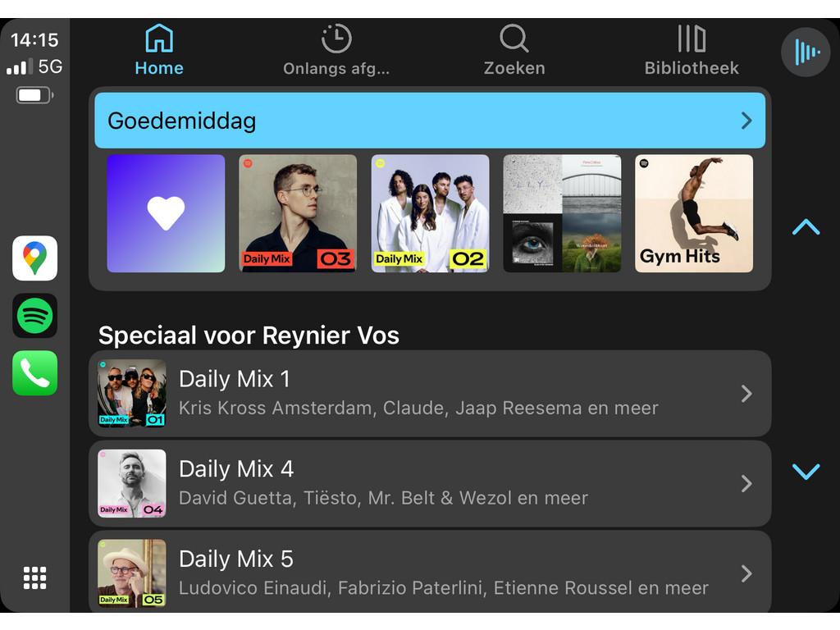Show the CarPlay app grid dashboard

click(x=34, y=578)
